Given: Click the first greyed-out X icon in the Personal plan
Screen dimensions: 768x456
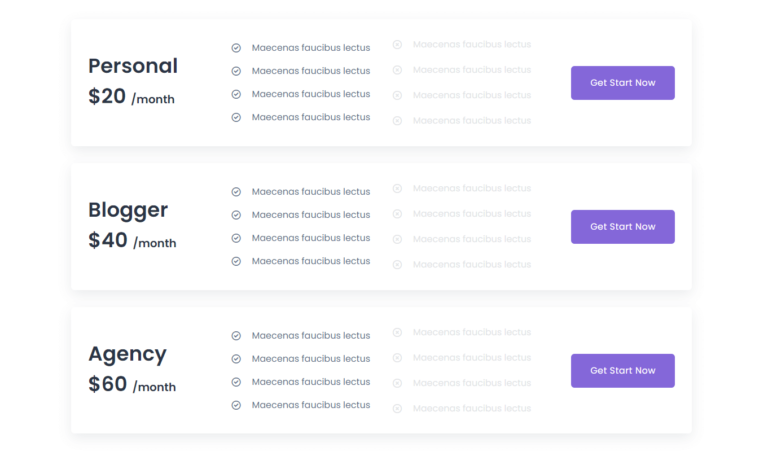Looking at the screenshot, I should pyautogui.click(x=397, y=45).
